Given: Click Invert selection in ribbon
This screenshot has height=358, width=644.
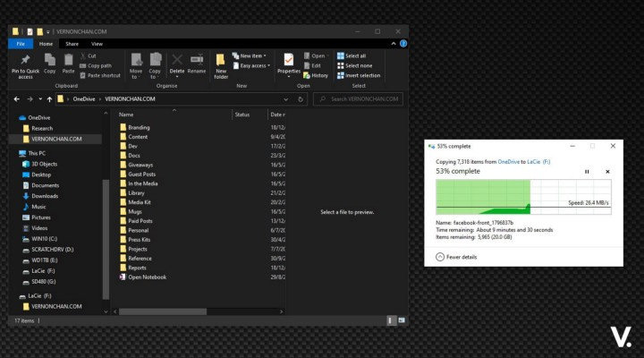Looking at the screenshot, I should 359,75.
